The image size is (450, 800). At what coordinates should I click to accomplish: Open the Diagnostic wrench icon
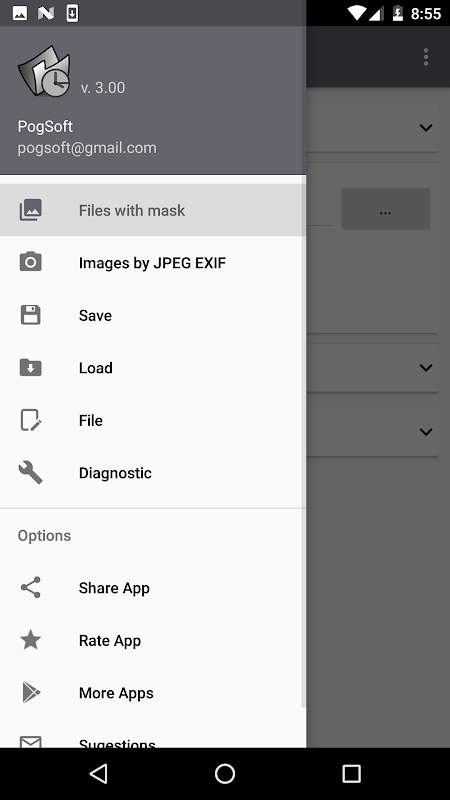(31, 472)
